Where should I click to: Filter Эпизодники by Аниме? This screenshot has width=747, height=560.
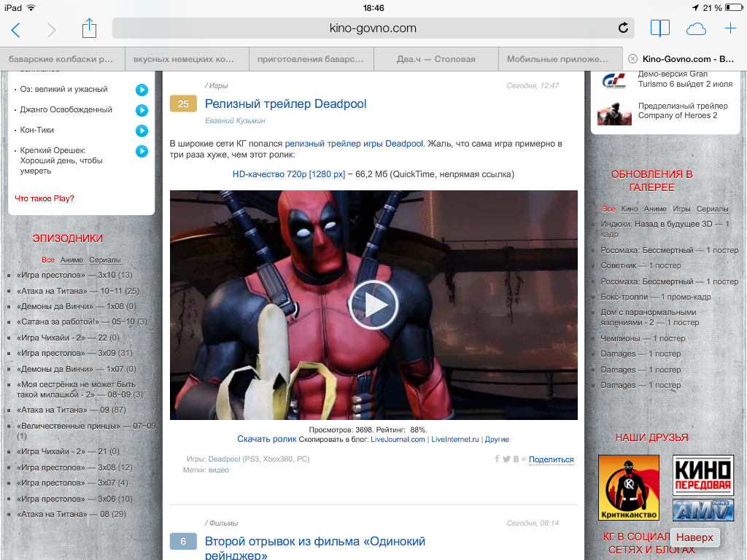click(71, 260)
